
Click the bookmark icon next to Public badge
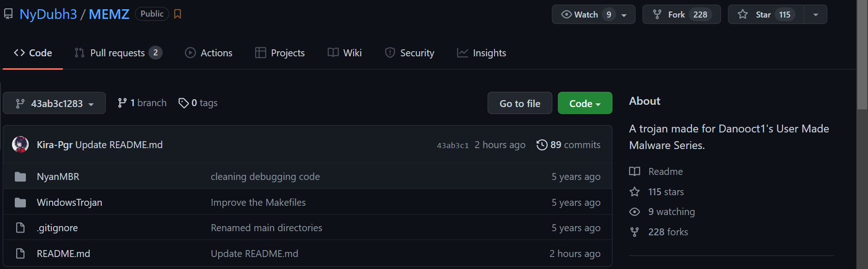click(x=177, y=14)
